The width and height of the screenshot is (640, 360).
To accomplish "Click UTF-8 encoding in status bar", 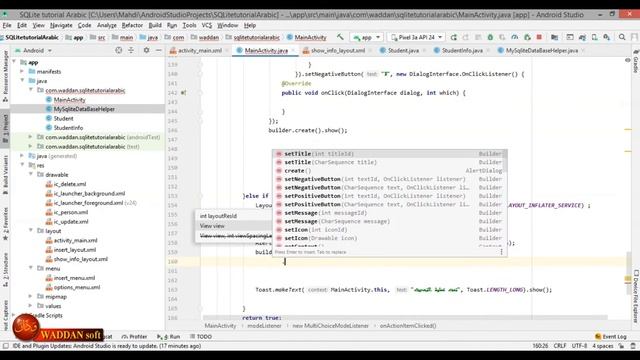I will [579, 346].
